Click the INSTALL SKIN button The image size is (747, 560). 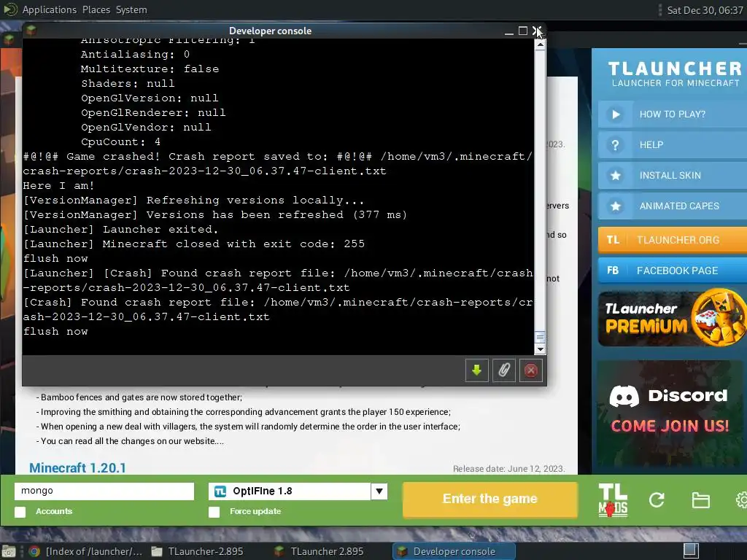point(673,175)
